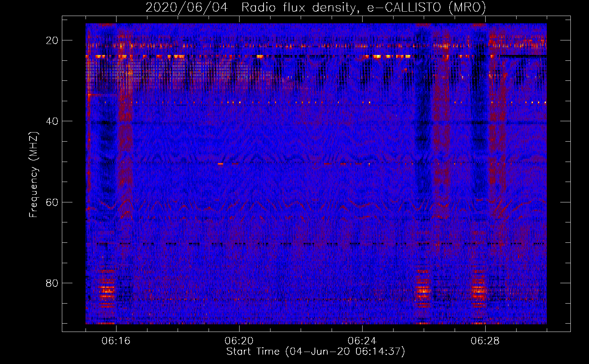The width and height of the screenshot is (589, 364).
Task: Click the "Frequency (MHZ)" y-axis label
Action: tap(33, 174)
